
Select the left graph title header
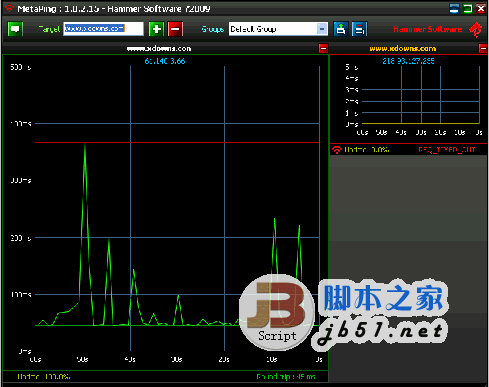point(159,48)
